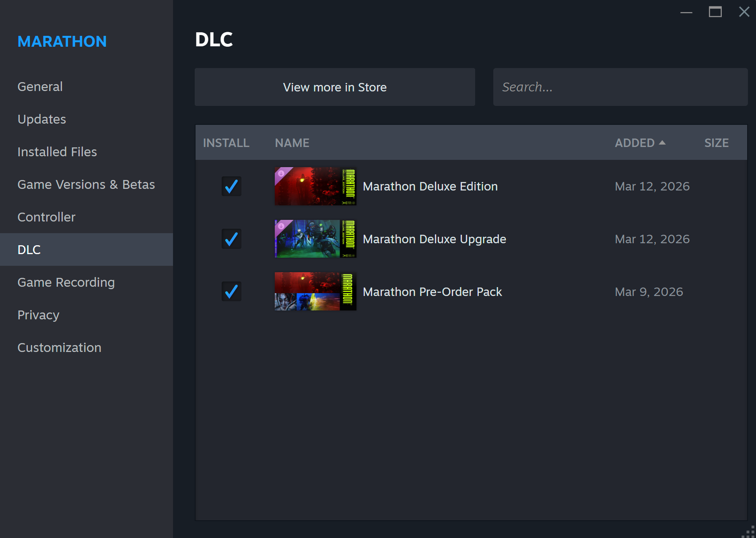Click the Marathon Deluxe Upgrade thumbnail image
This screenshot has width=756, height=538.
pos(315,239)
